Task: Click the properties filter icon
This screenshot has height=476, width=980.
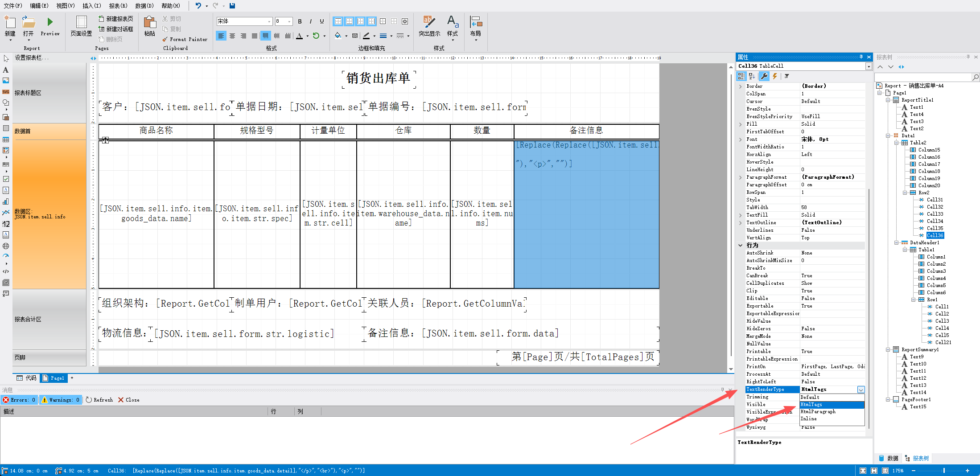Action: tap(786, 76)
